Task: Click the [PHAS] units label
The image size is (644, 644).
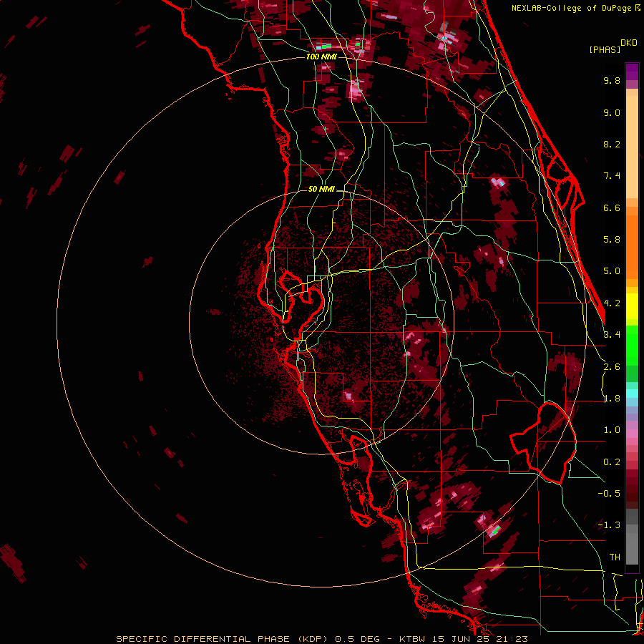Action: 605,50
